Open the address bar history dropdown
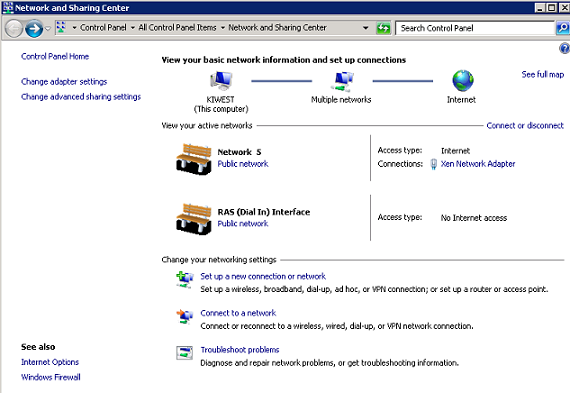The width and height of the screenshot is (570, 393). click(365, 28)
